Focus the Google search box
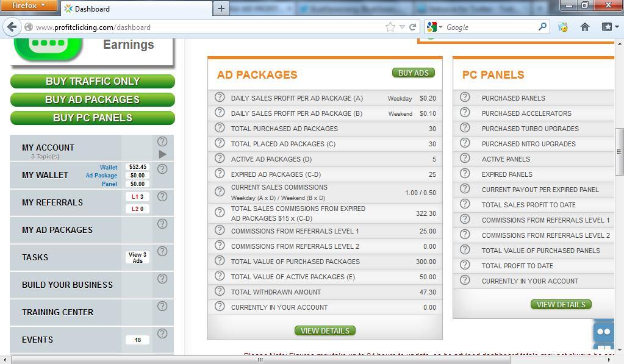 point(490,27)
